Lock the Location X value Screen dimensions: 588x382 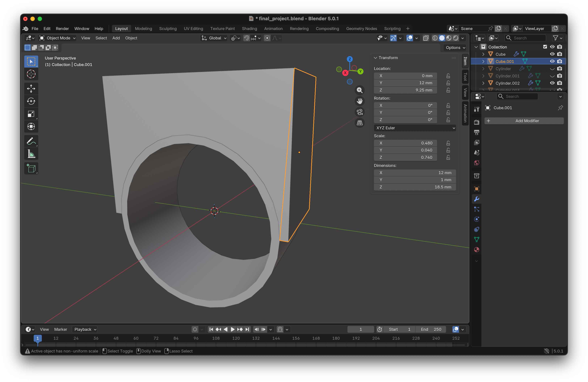(x=448, y=76)
